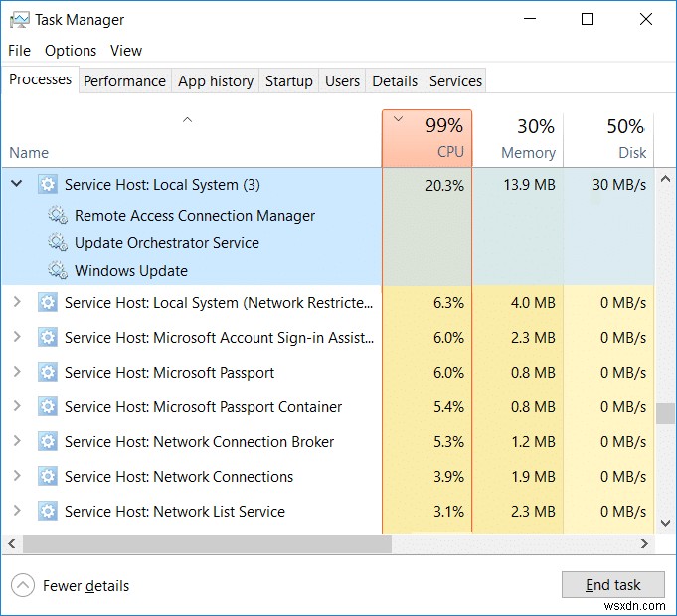Viewport: 677px width, 616px height.
Task: Click the gear icon beside Service Host: Microsoft Passport
Action: coord(48,372)
